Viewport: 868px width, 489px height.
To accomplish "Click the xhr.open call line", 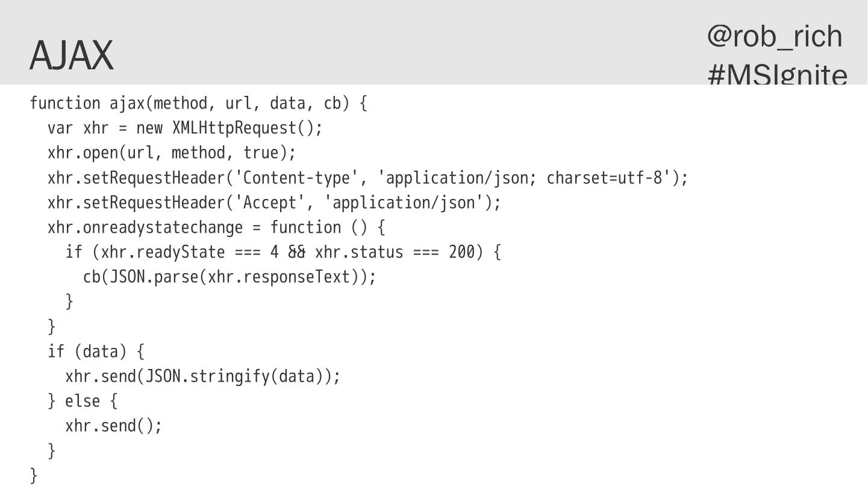I will [172, 153].
